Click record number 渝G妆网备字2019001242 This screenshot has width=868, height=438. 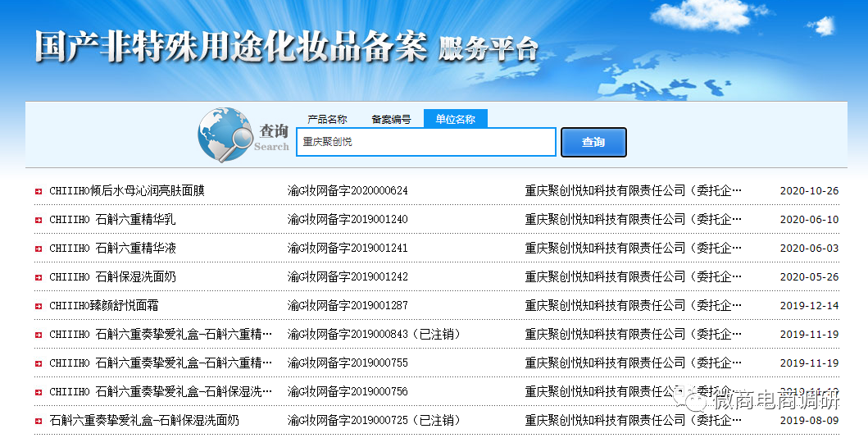[347, 277]
